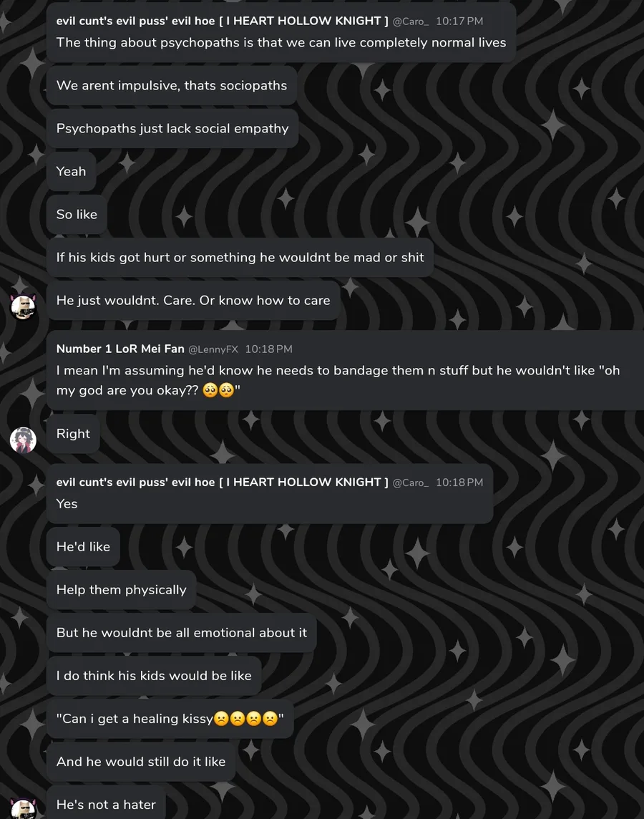Viewport: 644px width, 819px height.
Task: Open the avatar next to the "Right" message
Action: coord(23,440)
